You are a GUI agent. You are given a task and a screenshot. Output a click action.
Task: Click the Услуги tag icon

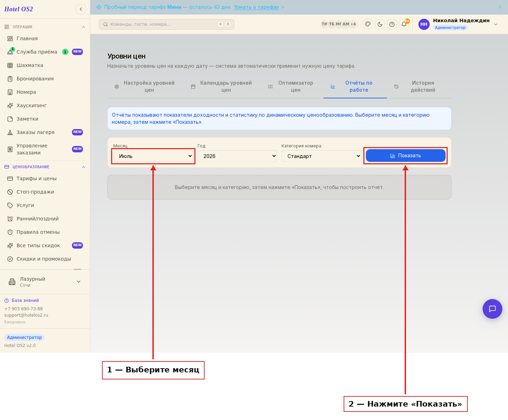click(x=10, y=205)
